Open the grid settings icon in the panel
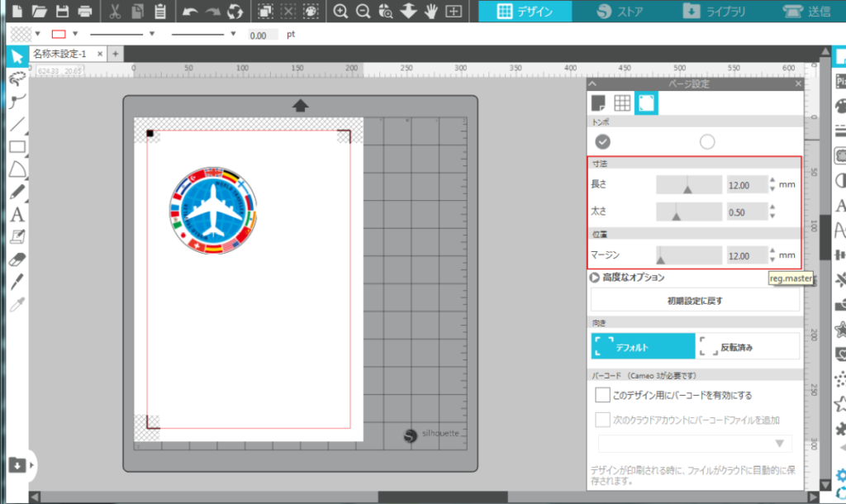 (622, 102)
